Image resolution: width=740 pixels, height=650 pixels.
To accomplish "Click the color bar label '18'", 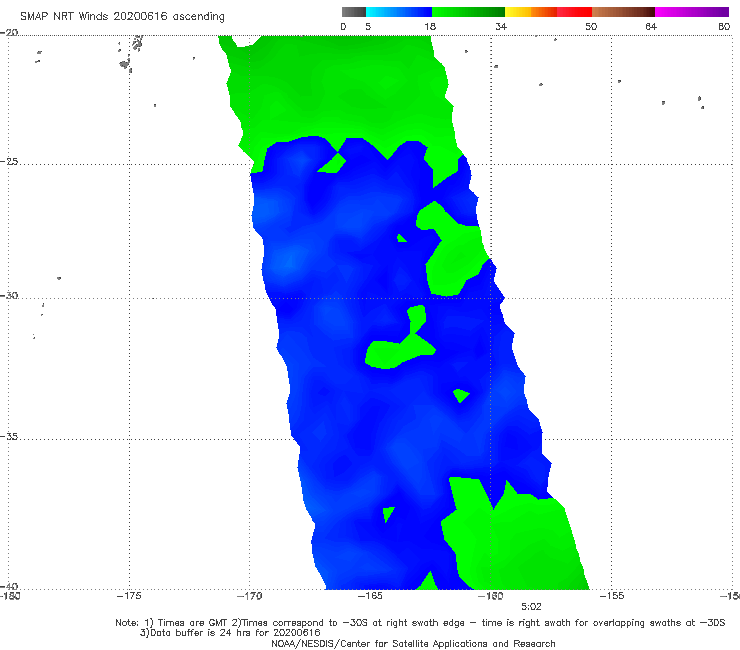I will (x=430, y=26).
